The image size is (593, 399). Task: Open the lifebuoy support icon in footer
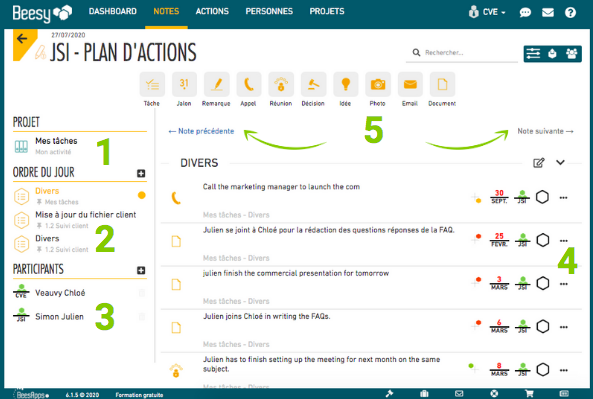pos(494,394)
